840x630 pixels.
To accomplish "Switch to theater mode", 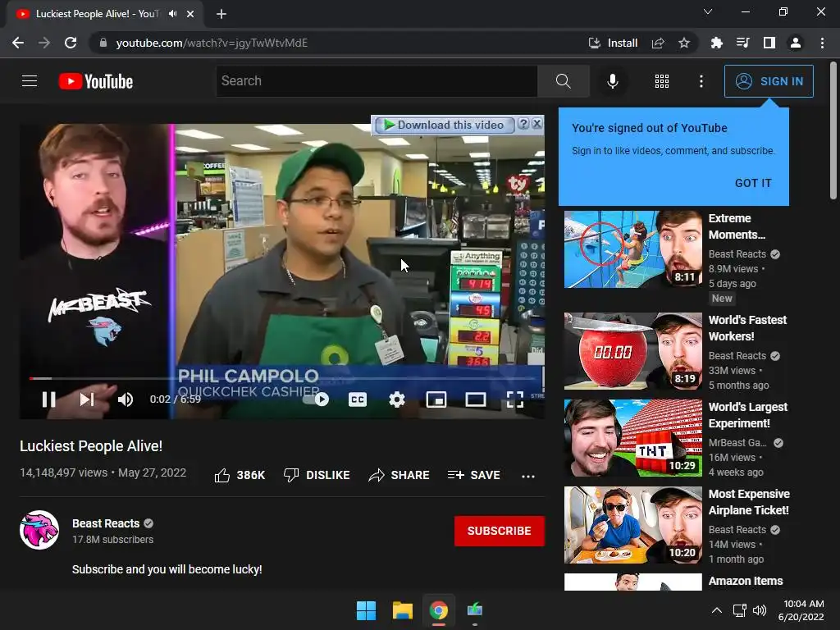I will coord(475,399).
